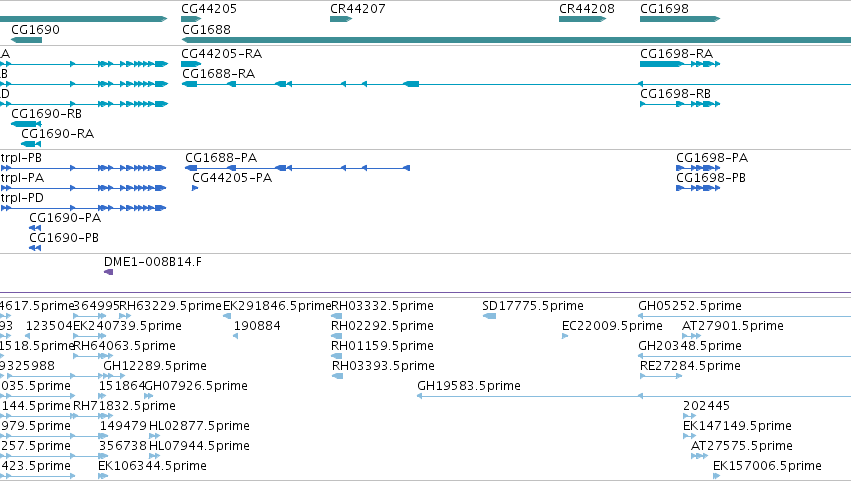The image size is (851, 481).
Task: Click the CG44205 gene arrow glyph
Action: click(x=191, y=19)
